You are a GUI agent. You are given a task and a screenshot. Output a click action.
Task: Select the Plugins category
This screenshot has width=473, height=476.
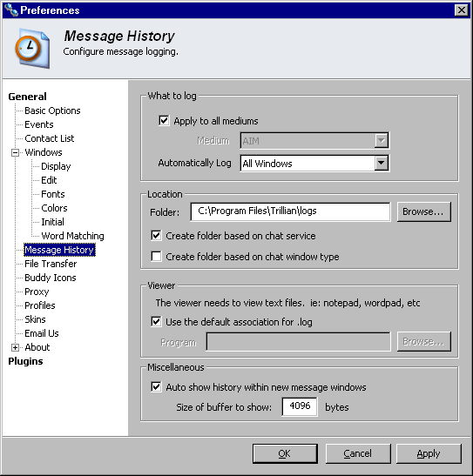point(25,361)
